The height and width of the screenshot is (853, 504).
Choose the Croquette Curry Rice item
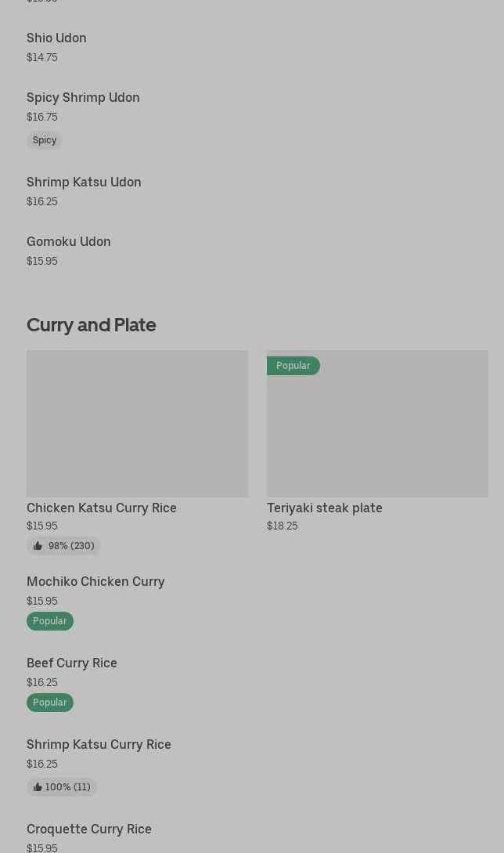tap(89, 829)
